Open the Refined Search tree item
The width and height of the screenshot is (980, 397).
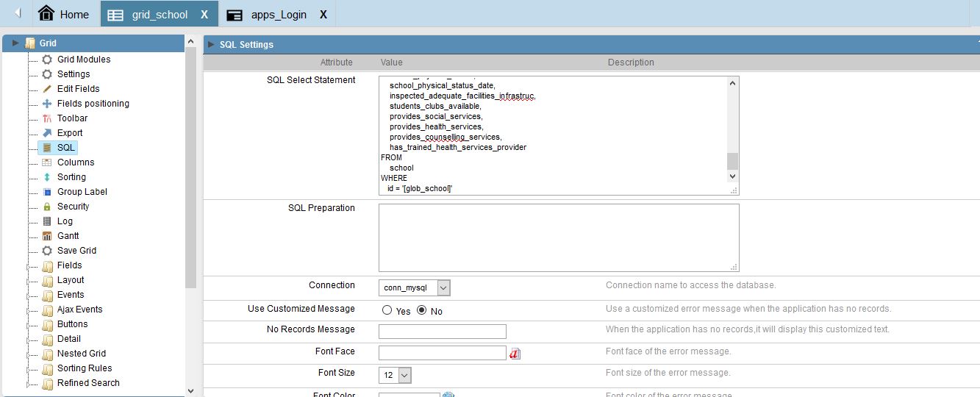click(x=88, y=383)
